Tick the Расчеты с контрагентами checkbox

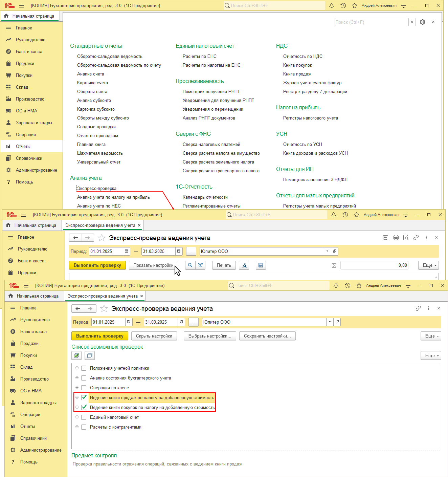coord(84,427)
